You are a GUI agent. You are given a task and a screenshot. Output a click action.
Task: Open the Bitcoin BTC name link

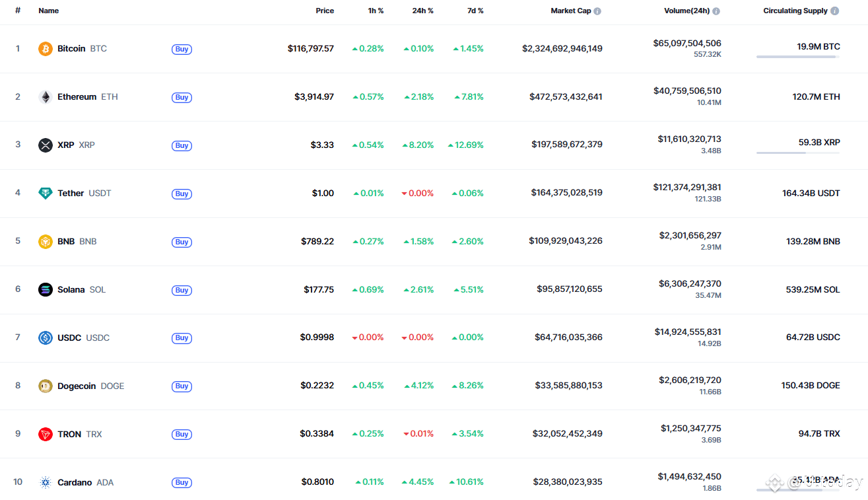[82, 48]
